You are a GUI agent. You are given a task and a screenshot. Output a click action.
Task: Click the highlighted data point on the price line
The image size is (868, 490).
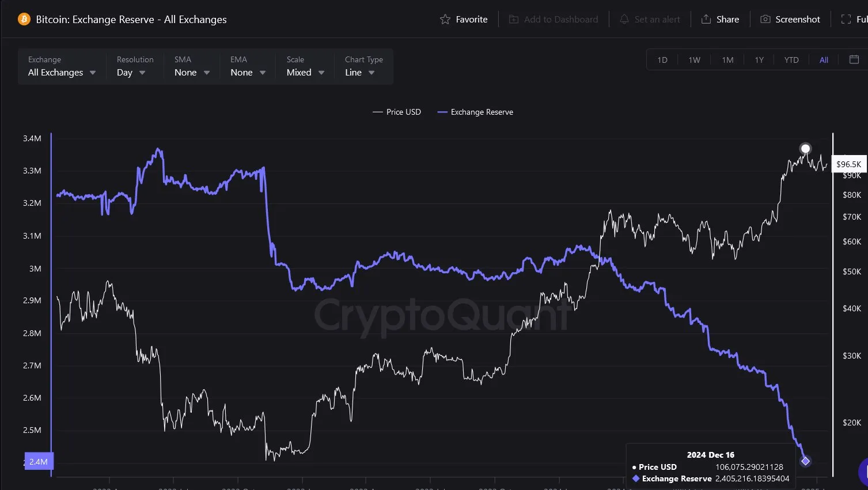805,148
